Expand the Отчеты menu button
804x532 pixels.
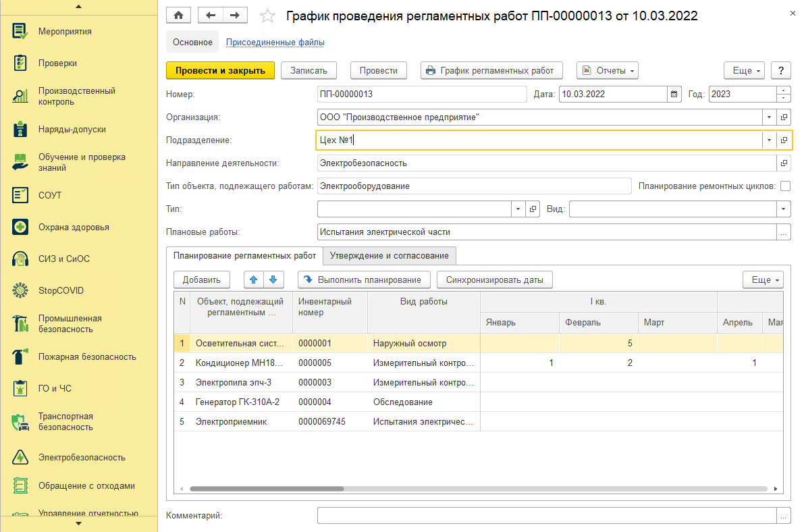click(608, 70)
